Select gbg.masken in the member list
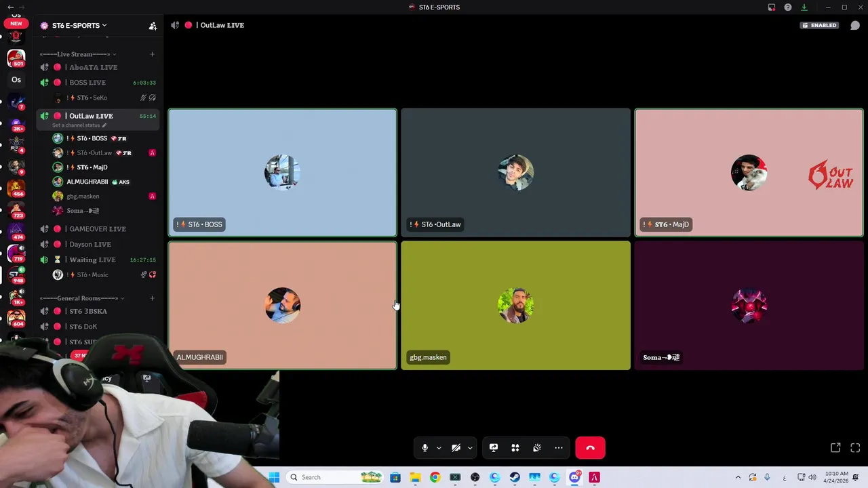Viewport: 868px width, 488px height. (x=105, y=196)
